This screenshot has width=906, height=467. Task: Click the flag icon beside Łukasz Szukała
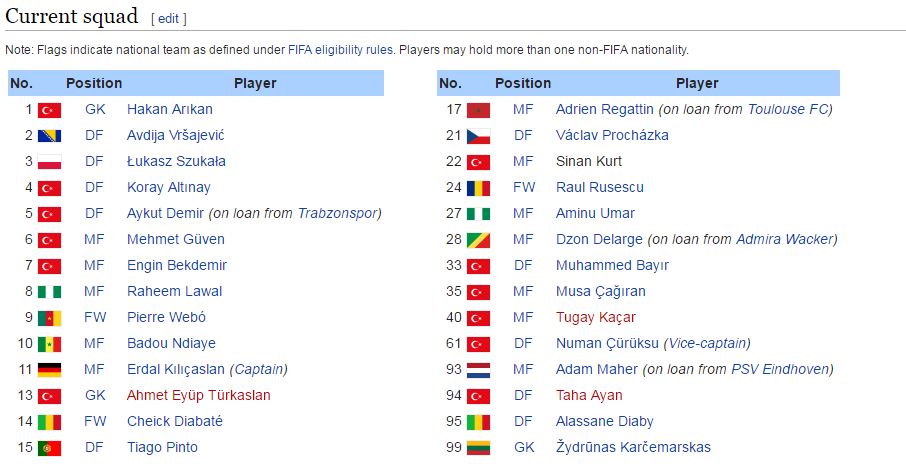pyautogui.click(x=50, y=162)
